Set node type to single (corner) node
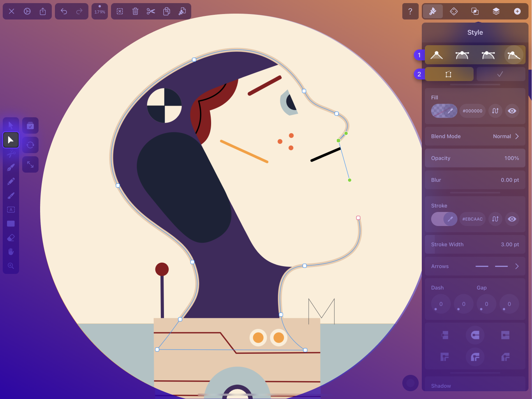 click(437, 55)
